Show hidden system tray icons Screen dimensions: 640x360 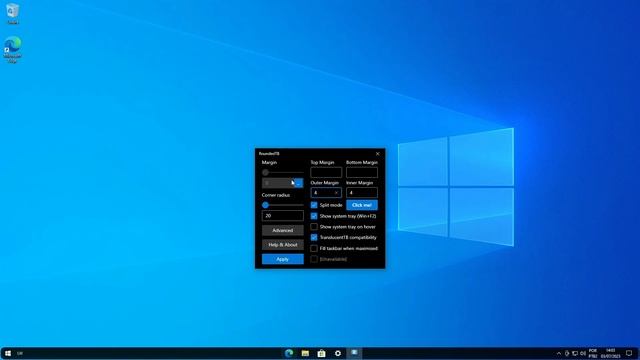click(559, 353)
